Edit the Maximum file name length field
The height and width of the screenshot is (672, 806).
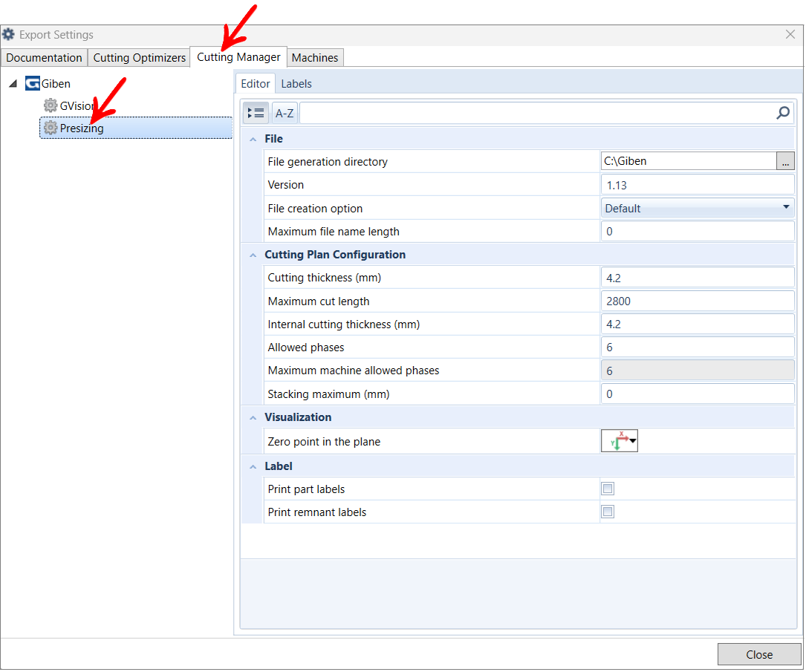pos(698,231)
